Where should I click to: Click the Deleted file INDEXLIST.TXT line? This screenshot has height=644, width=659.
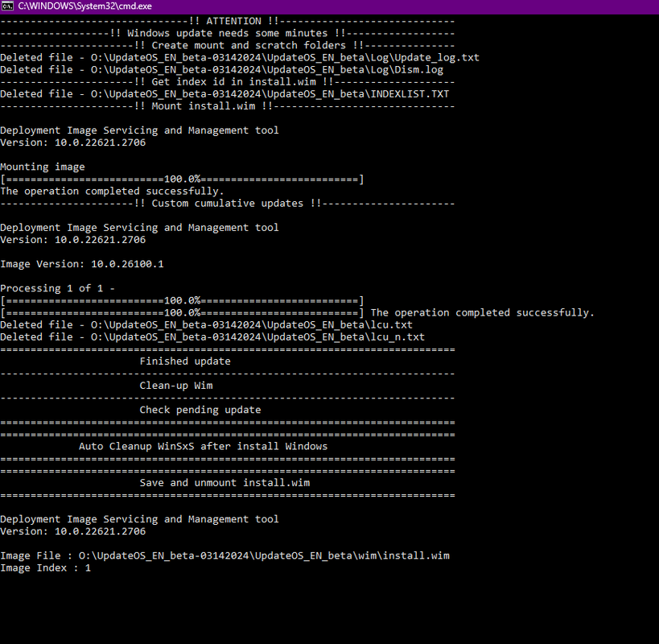(x=224, y=94)
